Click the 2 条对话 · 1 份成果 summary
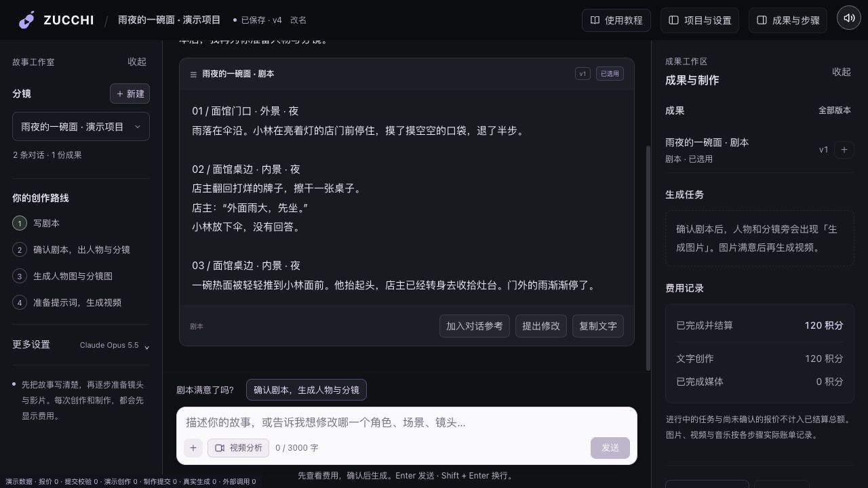 click(x=47, y=155)
